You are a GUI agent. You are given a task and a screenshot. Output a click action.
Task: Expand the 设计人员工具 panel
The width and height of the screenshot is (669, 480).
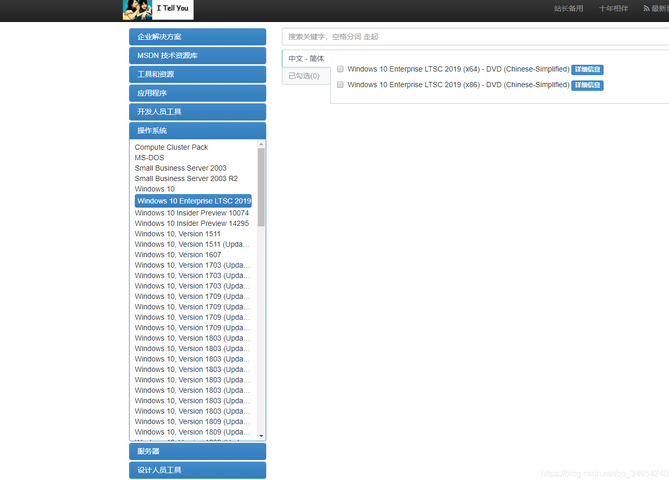click(198, 470)
